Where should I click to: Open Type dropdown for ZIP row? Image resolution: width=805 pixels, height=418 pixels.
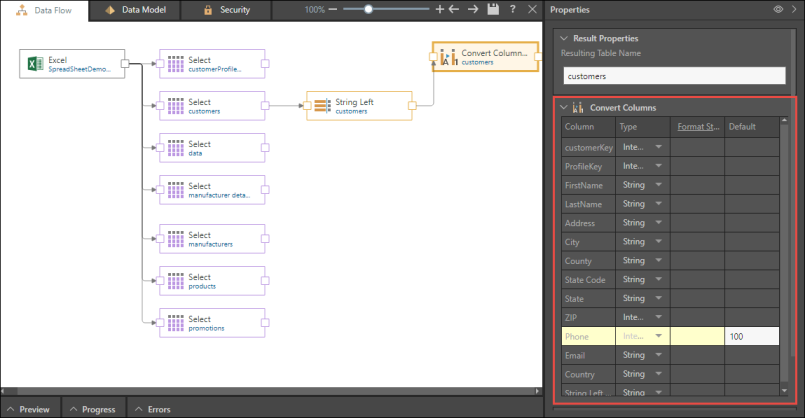658,318
